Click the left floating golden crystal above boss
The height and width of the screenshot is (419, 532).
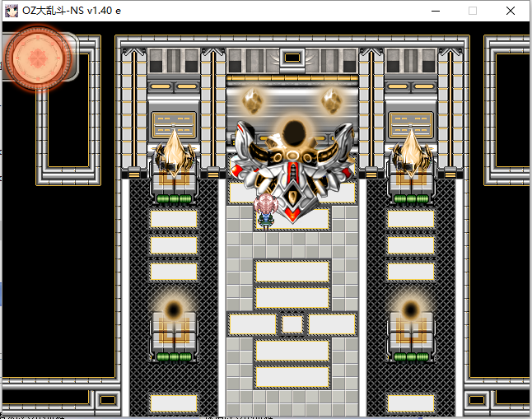click(x=253, y=100)
